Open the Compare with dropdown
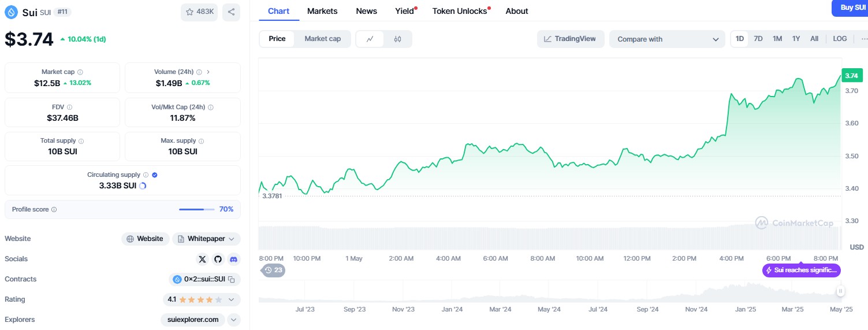868x330 pixels. click(666, 39)
